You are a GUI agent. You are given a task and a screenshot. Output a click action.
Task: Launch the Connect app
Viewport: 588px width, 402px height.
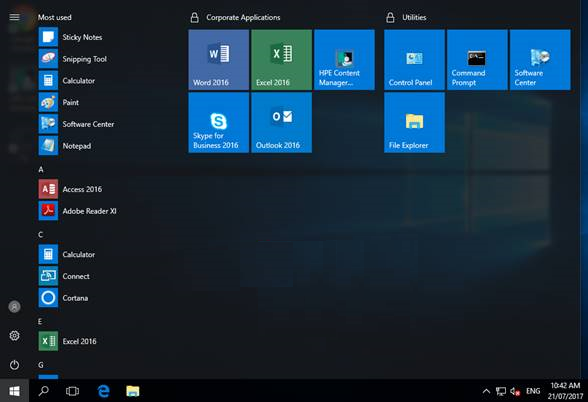pyautogui.click(x=64, y=276)
